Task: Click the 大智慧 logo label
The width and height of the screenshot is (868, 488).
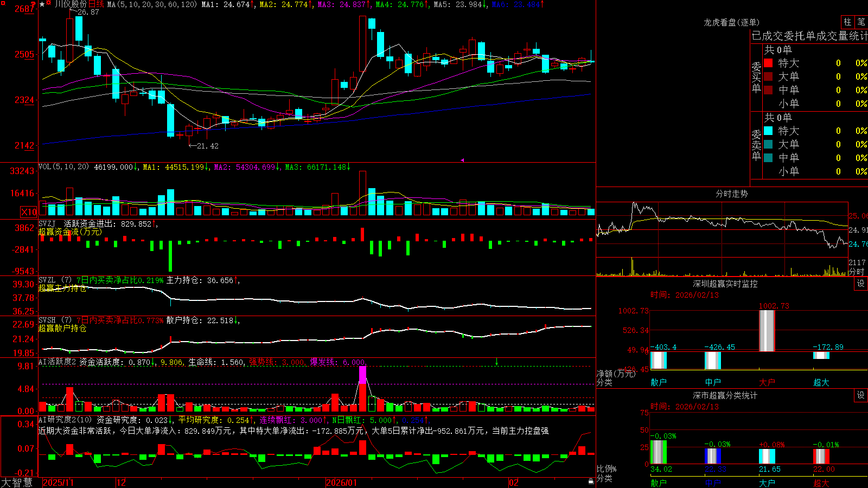Action: pos(17,482)
